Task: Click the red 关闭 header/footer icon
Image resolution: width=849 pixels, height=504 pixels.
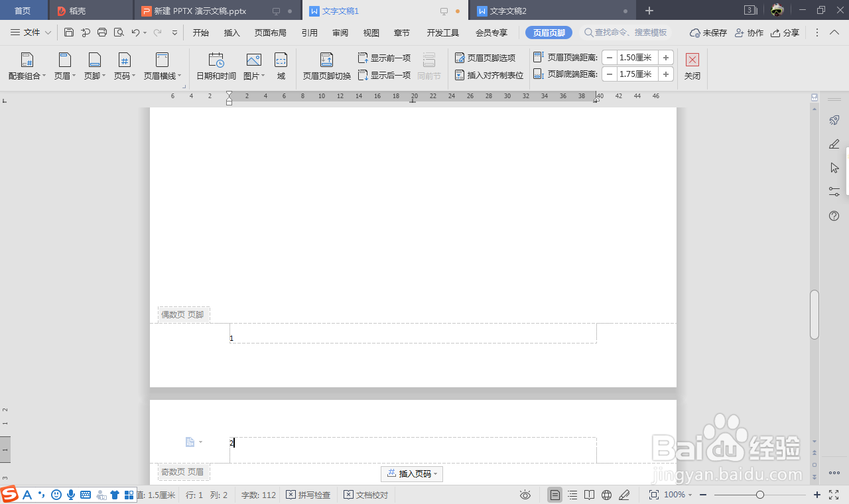Action: point(692,60)
